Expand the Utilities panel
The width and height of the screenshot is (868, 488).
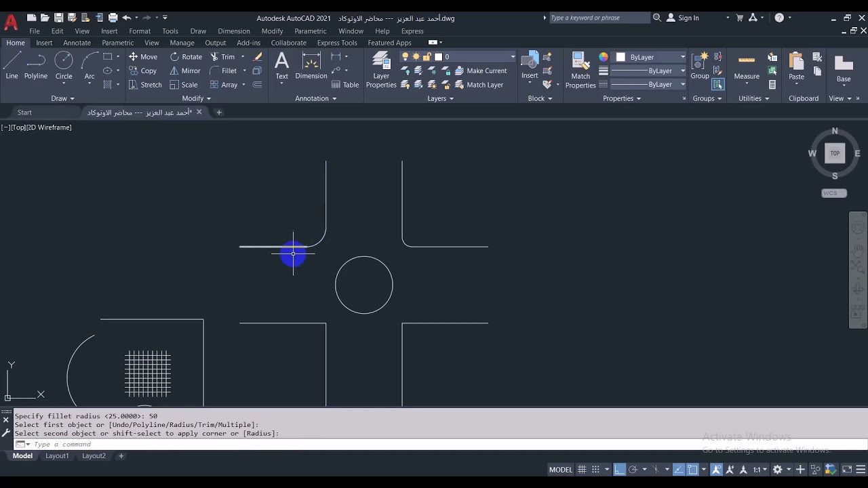[754, 98]
